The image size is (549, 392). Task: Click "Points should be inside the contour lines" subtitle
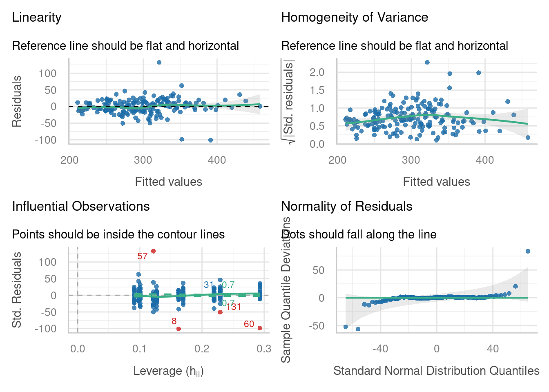click(x=118, y=234)
